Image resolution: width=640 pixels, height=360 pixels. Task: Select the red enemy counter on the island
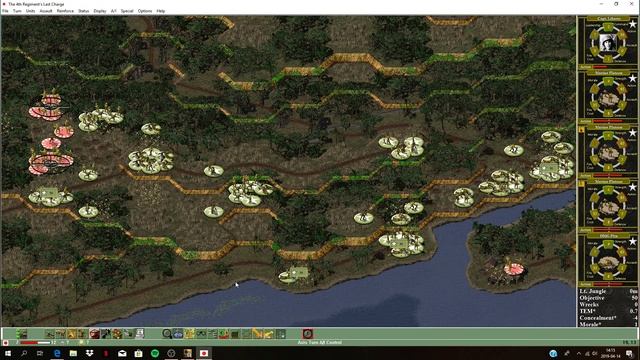point(513,269)
